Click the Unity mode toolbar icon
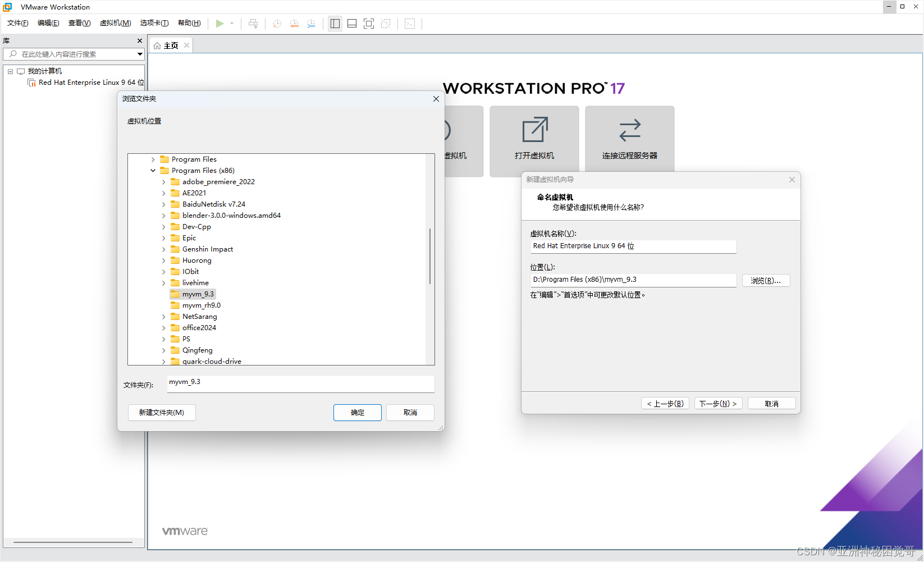 click(x=386, y=24)
